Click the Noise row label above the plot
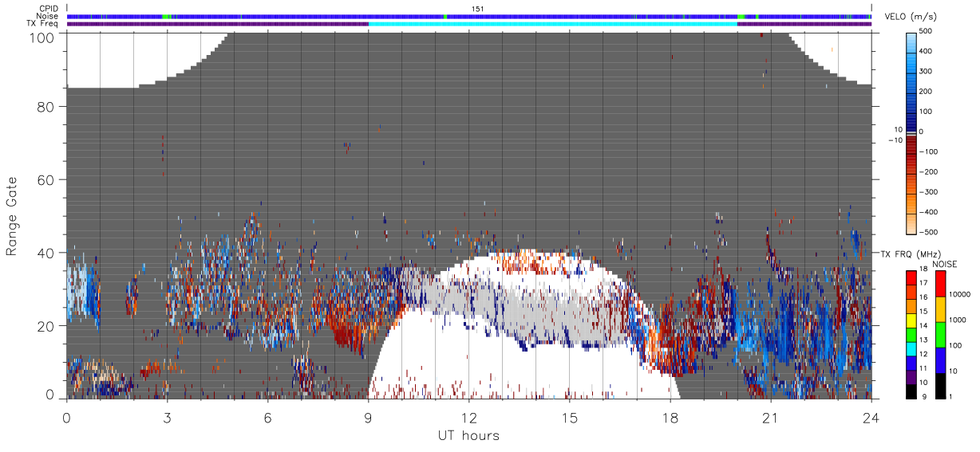The height and width of the screenshot is (452, 980). [x=48, y=16]
